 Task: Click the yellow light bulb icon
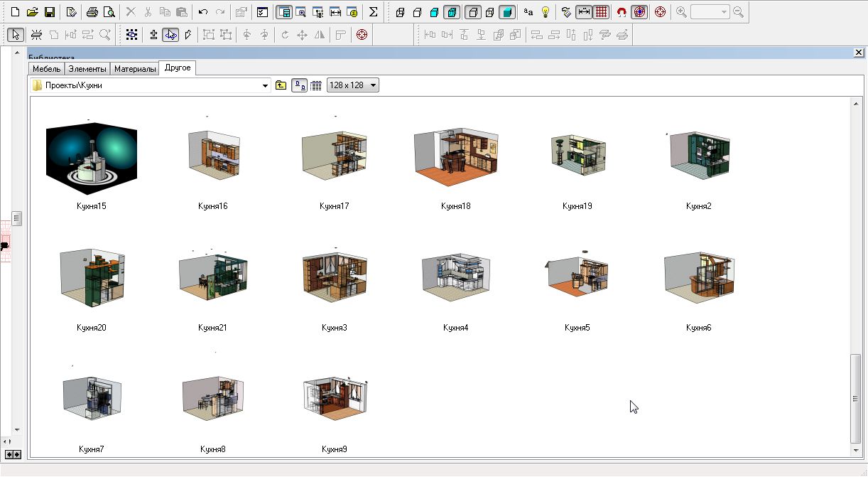tap(546, 12)
